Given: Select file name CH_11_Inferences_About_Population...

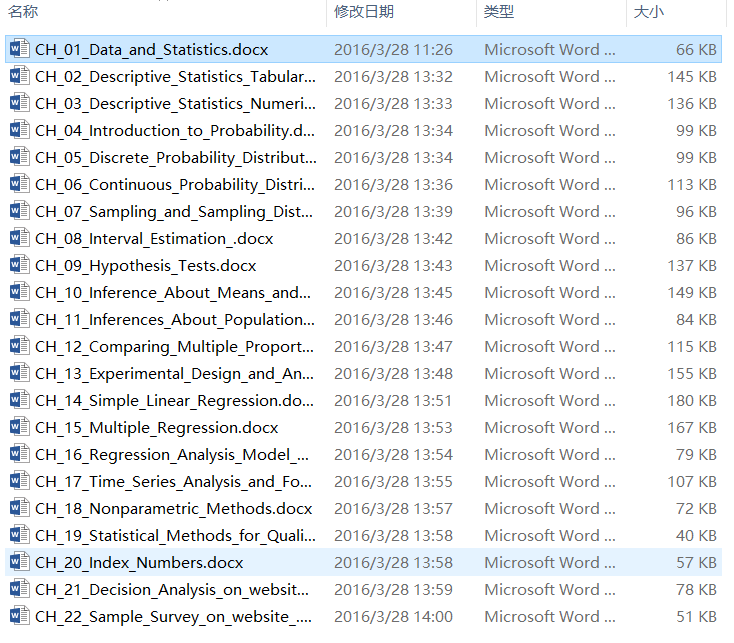Looking at the screenshot, I should pyautogui.click(x=175, y=320).
